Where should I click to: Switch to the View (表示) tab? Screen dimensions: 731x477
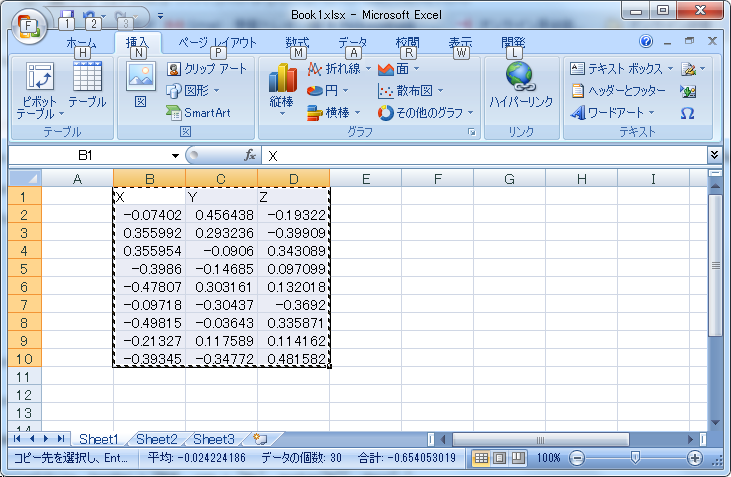[461, 43]
